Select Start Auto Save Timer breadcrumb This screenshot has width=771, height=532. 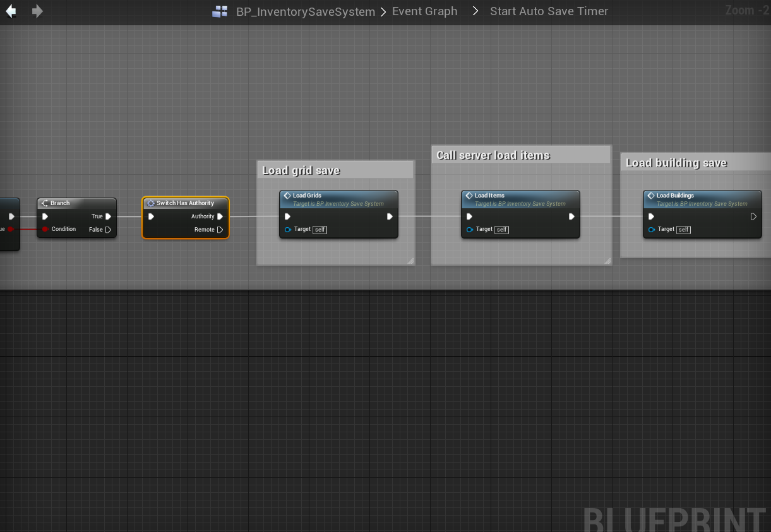(x=549, y=11)
